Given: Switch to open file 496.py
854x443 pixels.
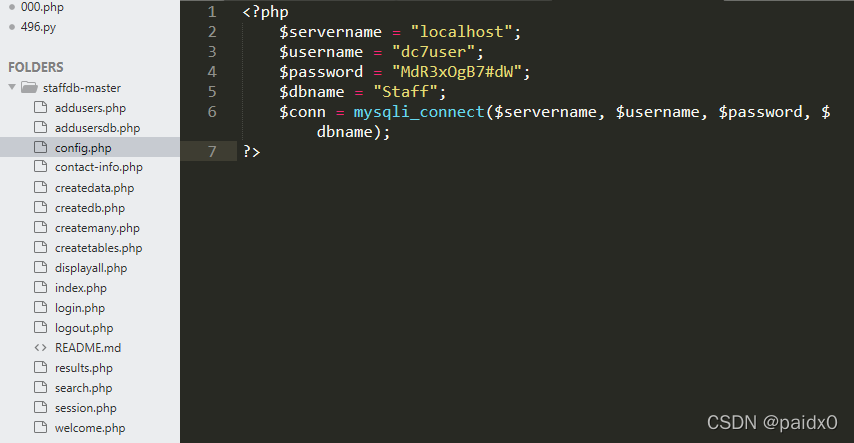Looking at the screenshot, I should click(38, 27).
